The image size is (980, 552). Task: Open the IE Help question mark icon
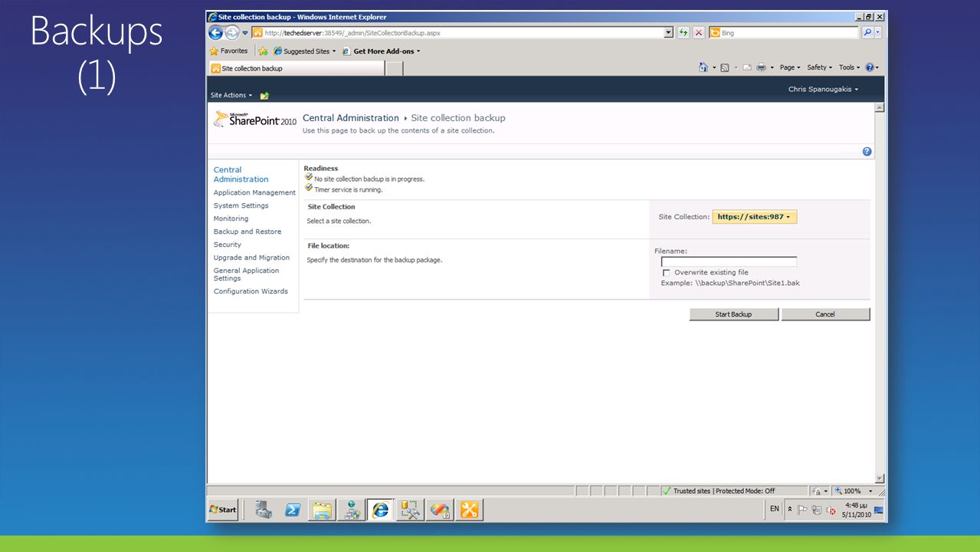tap(870, 67)
